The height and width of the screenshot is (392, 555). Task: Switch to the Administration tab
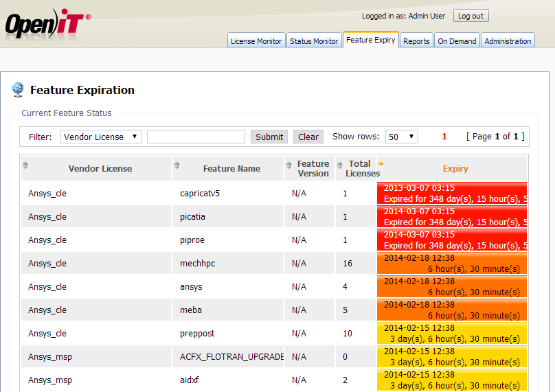508,41
